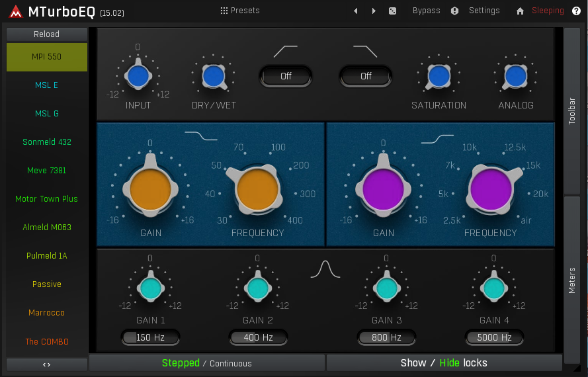Click the 'air' frequency label
588x377 pixels.
click(526, 220)
